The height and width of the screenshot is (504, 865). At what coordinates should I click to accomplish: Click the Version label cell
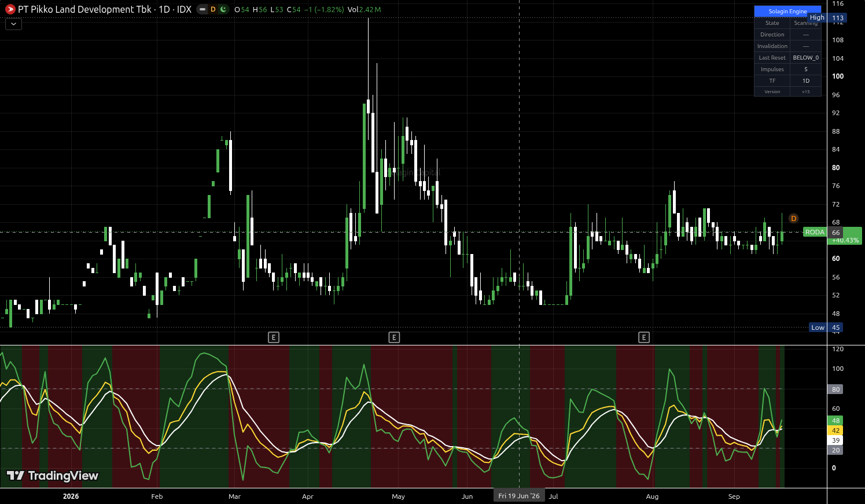tap(772, 91)
